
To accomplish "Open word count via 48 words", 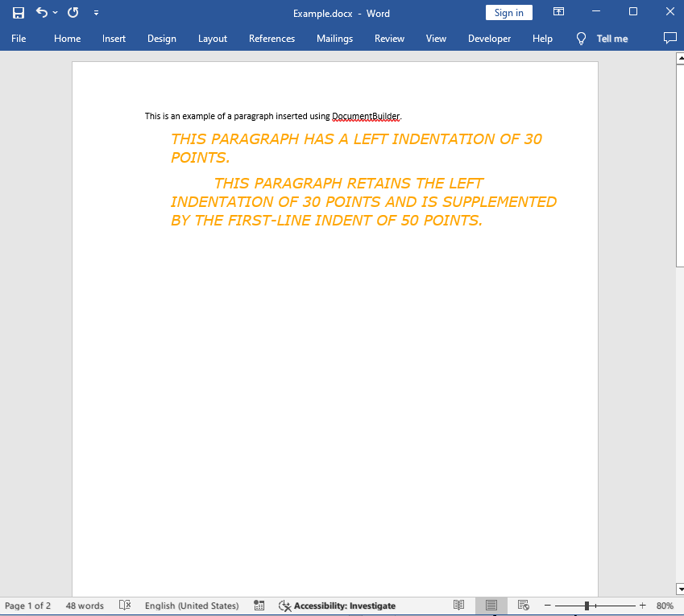I will point(85,606).
